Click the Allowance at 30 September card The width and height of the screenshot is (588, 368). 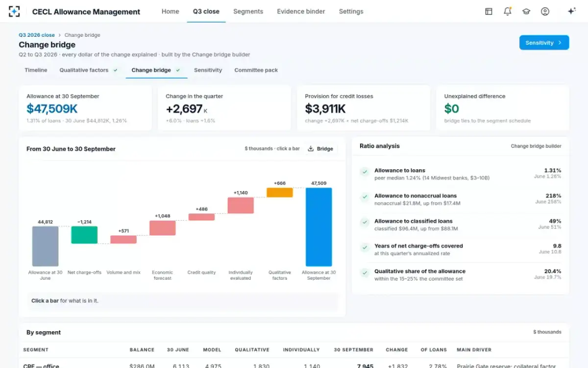pos(85,108)
